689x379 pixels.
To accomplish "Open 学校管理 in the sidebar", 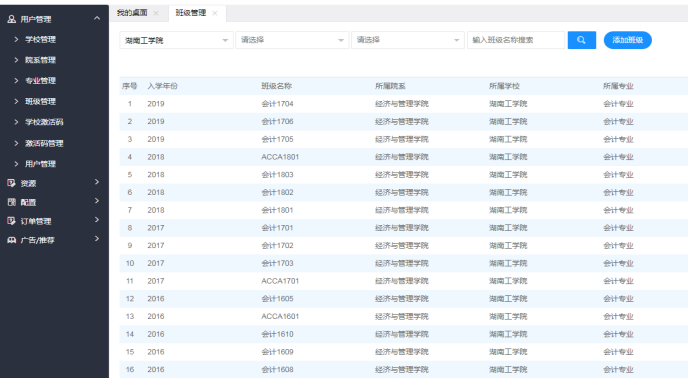I will point(40,40).
